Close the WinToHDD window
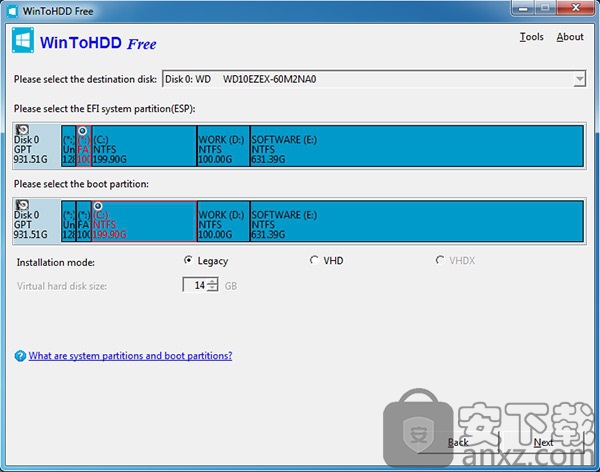This screenshot has height=472, width=600. click(x=576, y=8)
